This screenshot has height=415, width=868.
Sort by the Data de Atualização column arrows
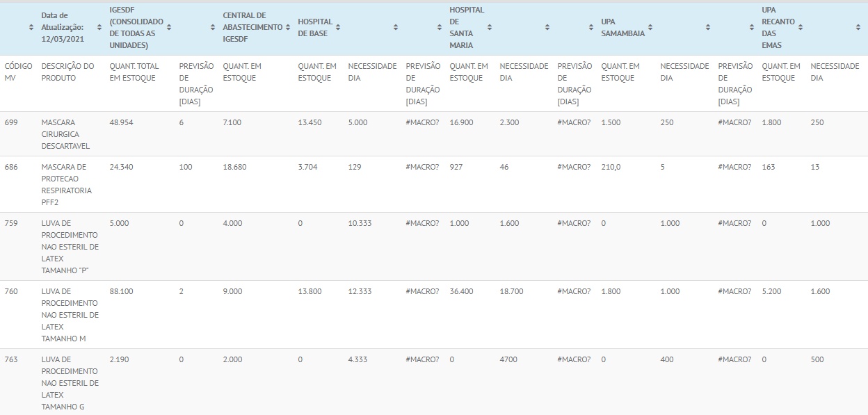[99, 27]
